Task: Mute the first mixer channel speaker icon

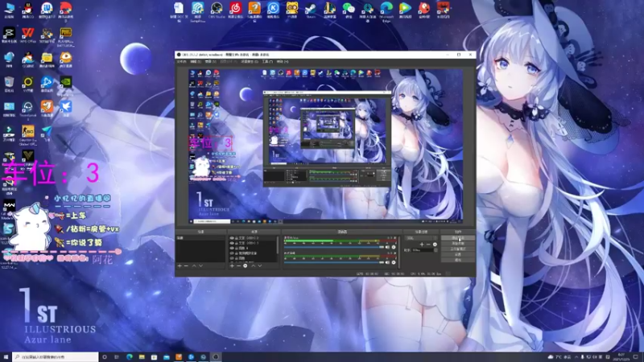Action: [387, 247]
